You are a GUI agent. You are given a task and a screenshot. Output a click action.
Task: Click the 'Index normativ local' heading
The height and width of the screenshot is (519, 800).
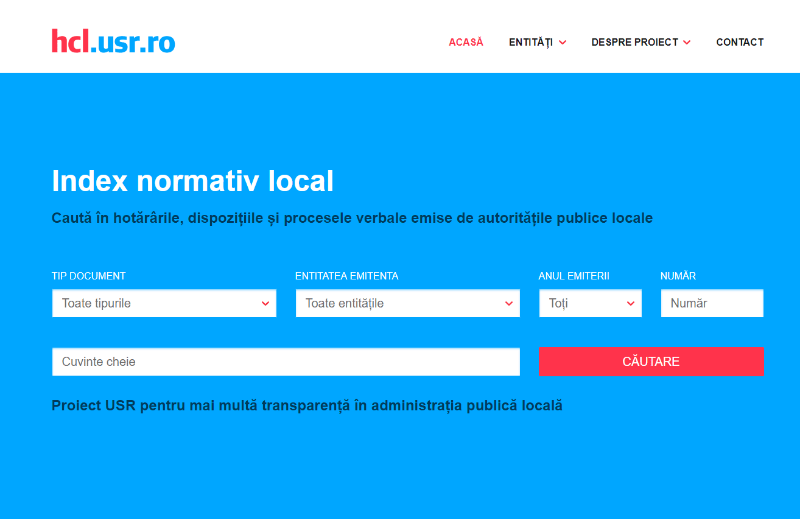(192, 181)
